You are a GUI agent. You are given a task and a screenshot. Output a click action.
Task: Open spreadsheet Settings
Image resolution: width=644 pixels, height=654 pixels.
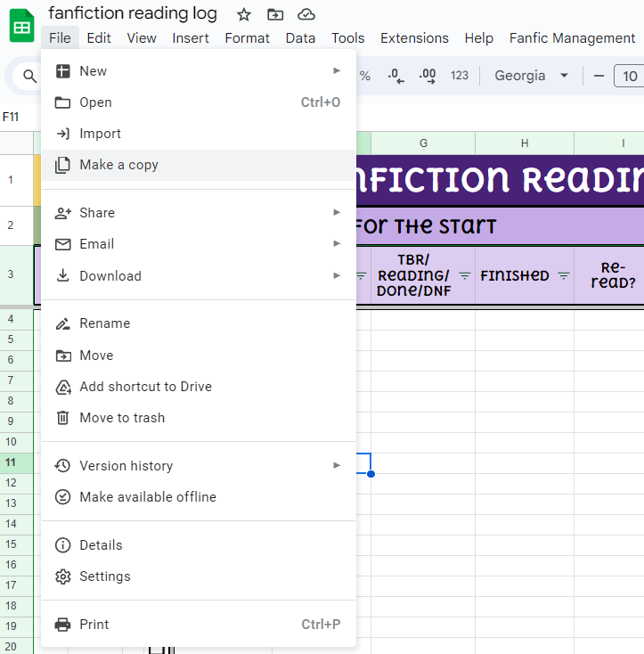(x=199, y=576)
